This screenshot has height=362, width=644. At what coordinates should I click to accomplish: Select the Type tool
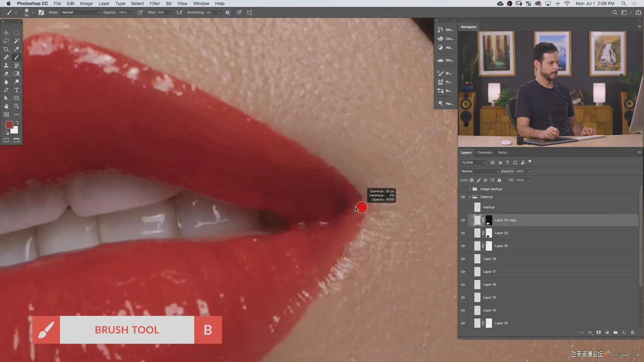tap(16, 90)
